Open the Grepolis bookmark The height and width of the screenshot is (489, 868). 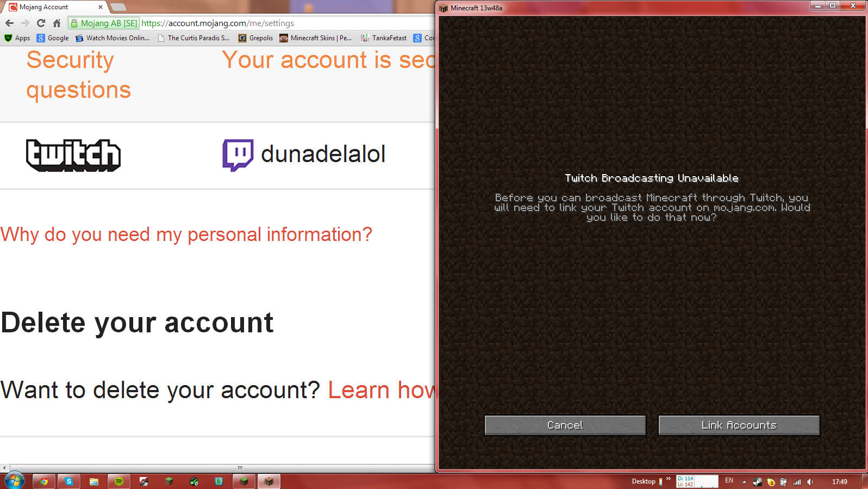click(x=255, y=38)
